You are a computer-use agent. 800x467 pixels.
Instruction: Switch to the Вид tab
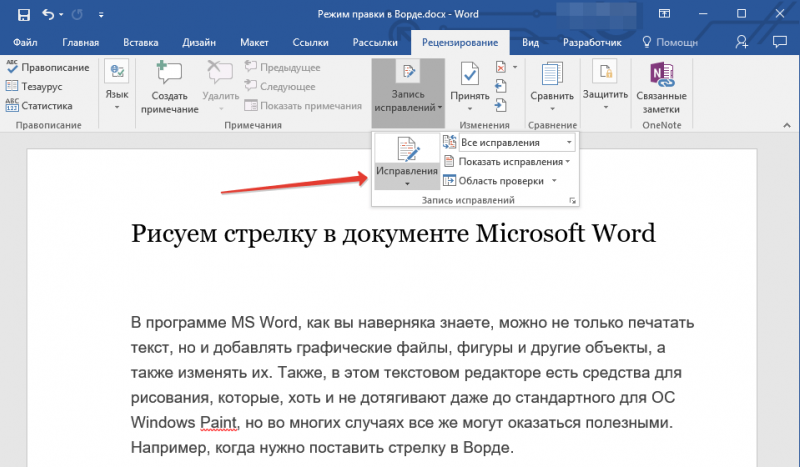click(x=530, y=42)
